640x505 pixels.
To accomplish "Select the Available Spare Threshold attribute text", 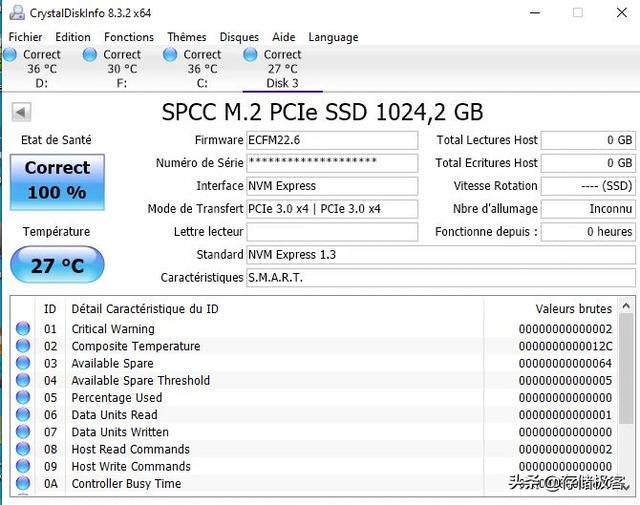I will (x=141, y=380).
